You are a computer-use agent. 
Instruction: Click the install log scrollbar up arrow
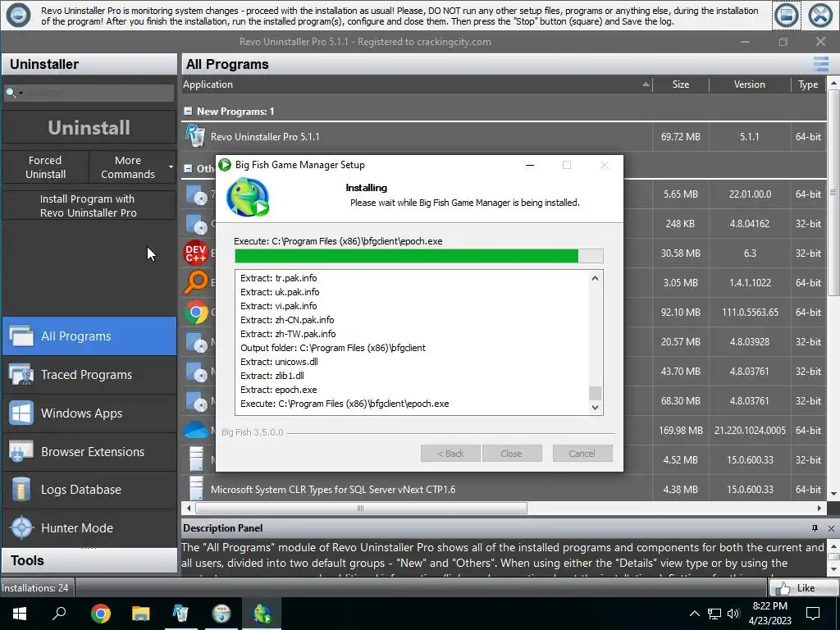pos(595,277)
